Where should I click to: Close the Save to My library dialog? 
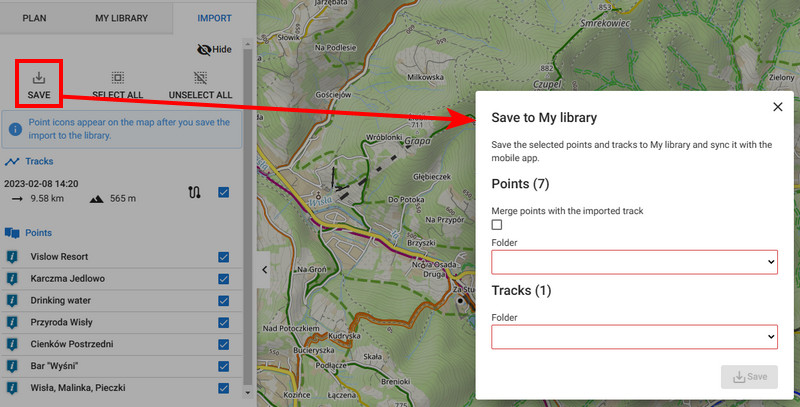click(777, 107)
